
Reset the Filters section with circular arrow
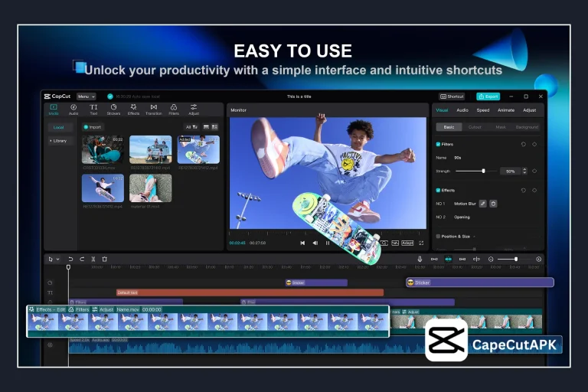tap(524, 144)
